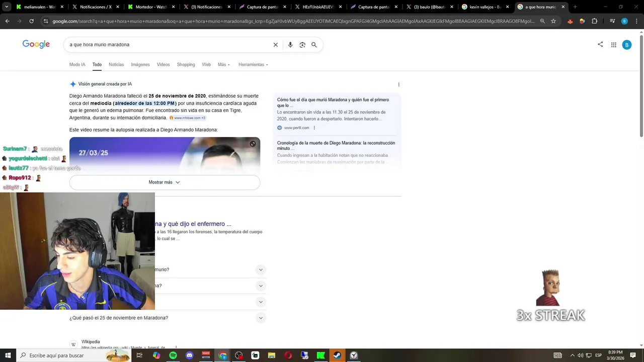The width and height of the screenshot is (644, 362).
Task: Click the share icon near Google apps
Action: pos(600,44)
